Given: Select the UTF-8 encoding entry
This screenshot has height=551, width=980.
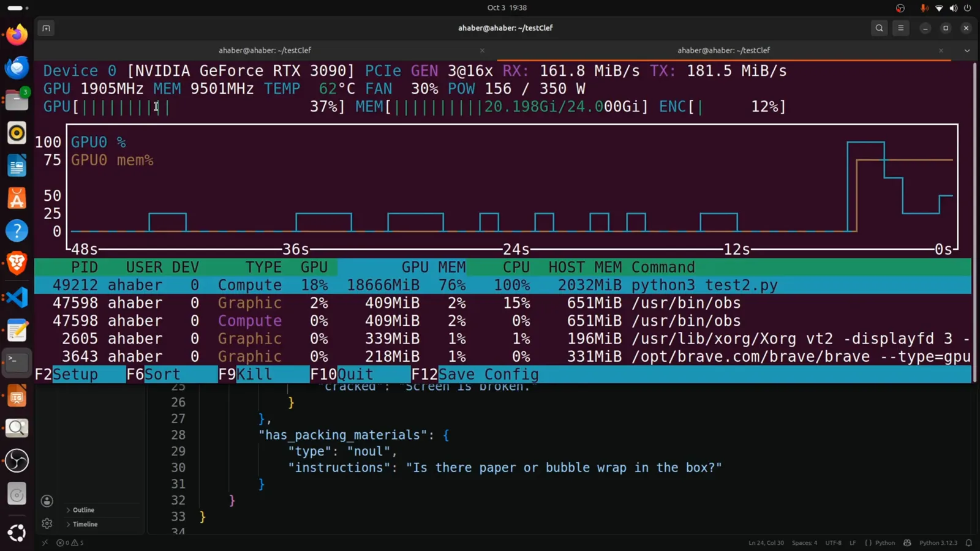Looking at the screenshot, I should pyautogui.click(x=833, y=542).
